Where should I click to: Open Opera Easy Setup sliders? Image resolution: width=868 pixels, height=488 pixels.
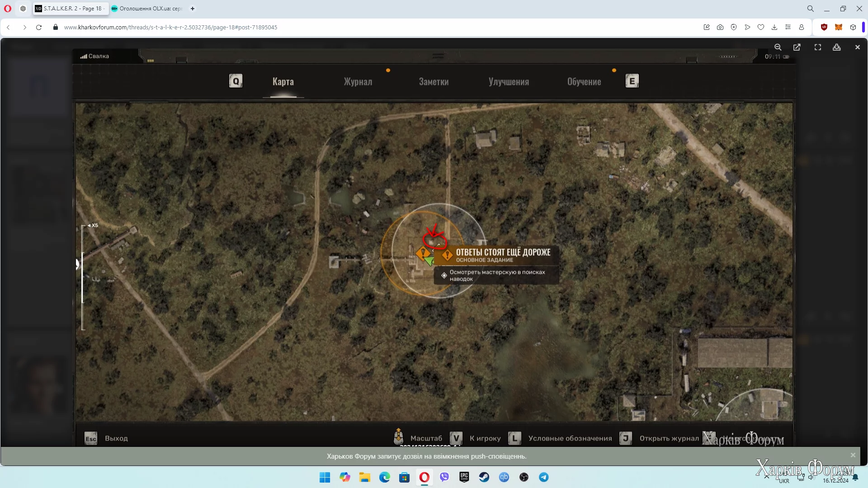pyautogui.click(x=788, y=27)
